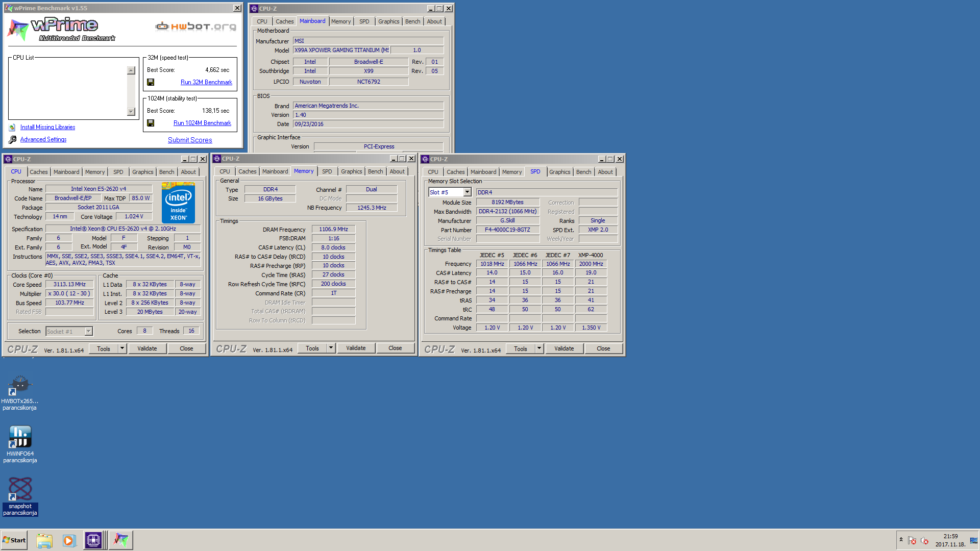
Task: Click the Bus Speed 103.77 MHz value
Action: [x=69, y=303]
